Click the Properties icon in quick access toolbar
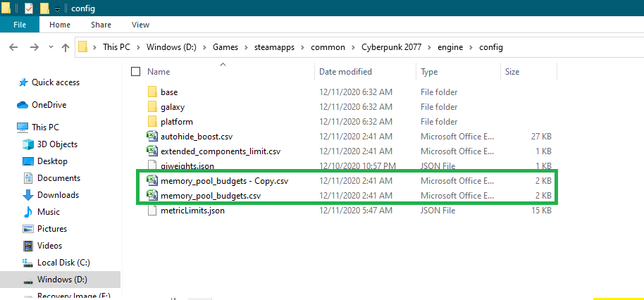The image size is (644, 300). pyautogui.click(x=29, y=8)
